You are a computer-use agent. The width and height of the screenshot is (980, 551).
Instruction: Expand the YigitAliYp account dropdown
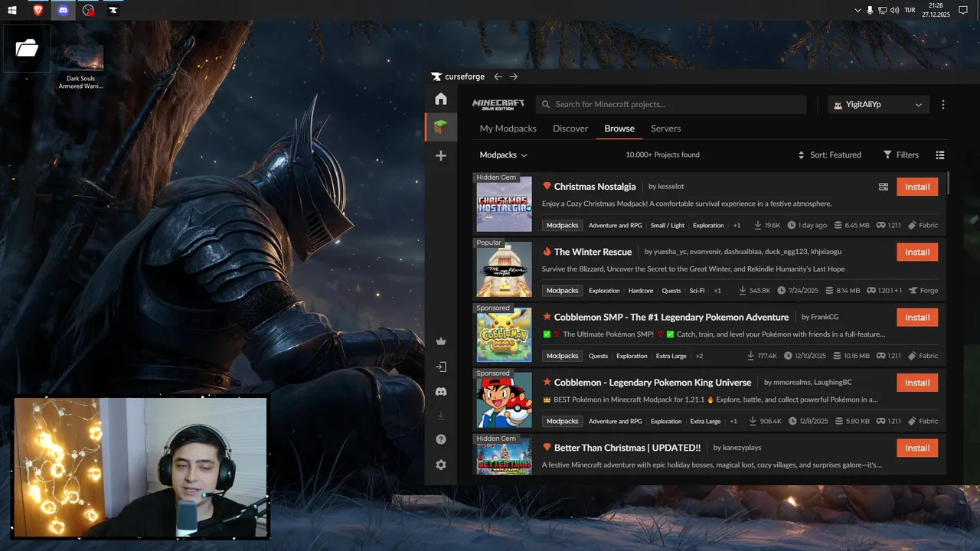click(x=878, y=105)
